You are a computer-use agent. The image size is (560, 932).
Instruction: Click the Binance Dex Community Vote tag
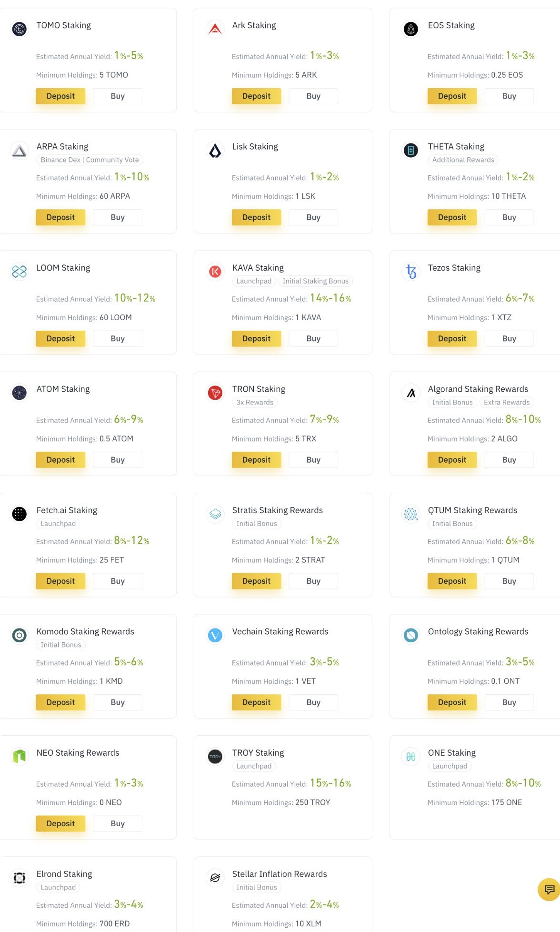click(x=90, y=160)
